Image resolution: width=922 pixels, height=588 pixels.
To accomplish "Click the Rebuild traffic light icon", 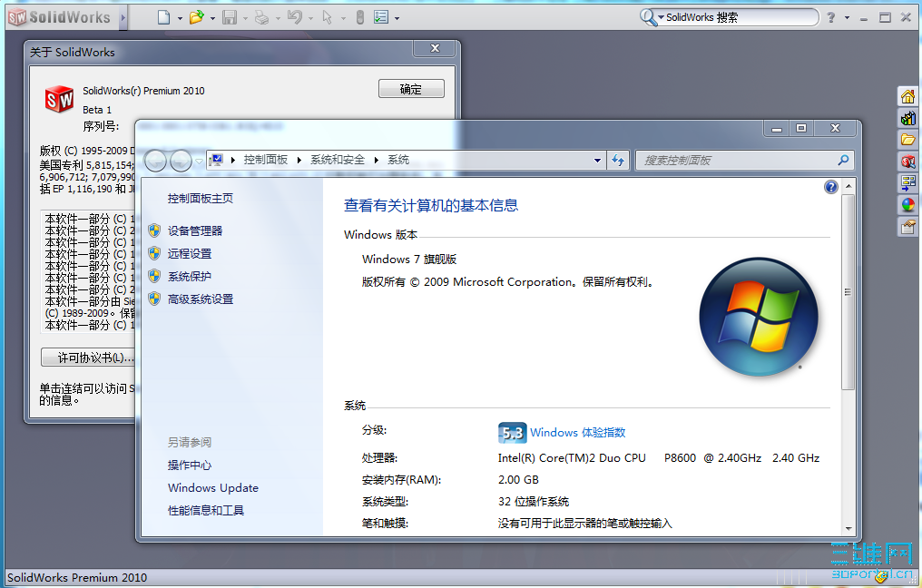I will click(x=360, y=17).
